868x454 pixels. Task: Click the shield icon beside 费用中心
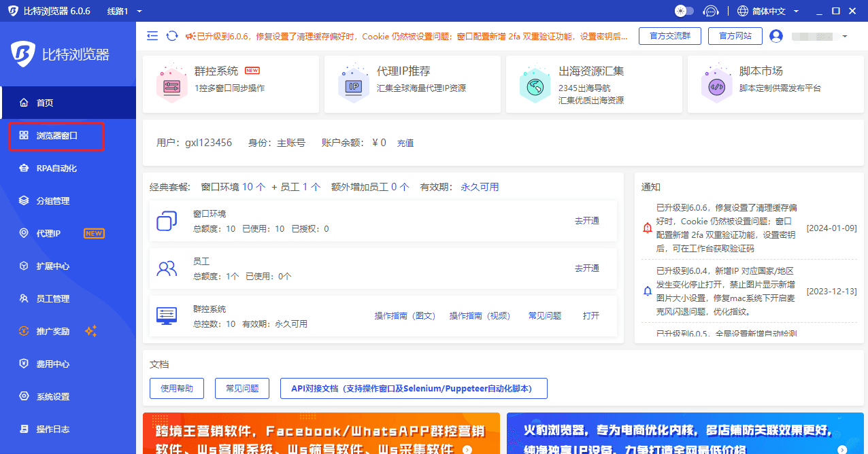click(24, 364)
